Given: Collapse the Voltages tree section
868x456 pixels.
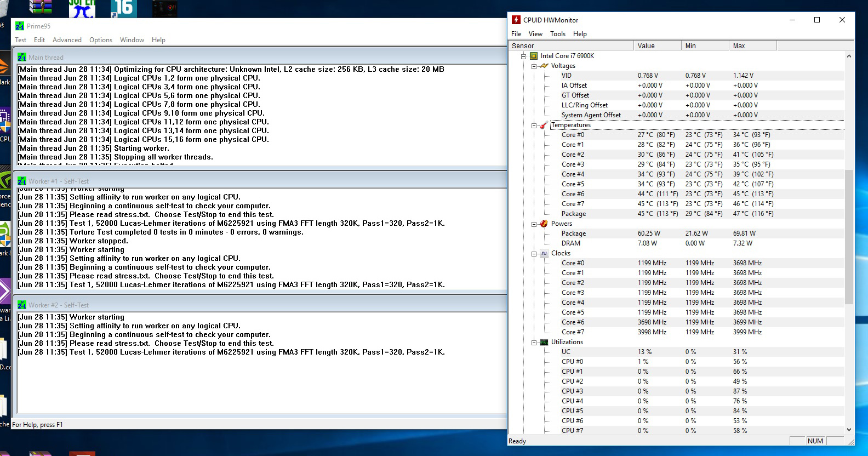Looking at the screenshot, I should click(534, 66).
